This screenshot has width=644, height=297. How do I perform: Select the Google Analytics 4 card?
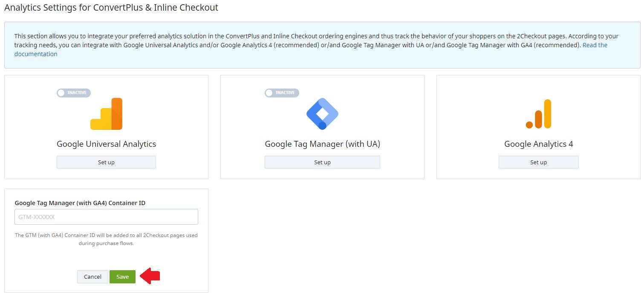pos(538,126)
